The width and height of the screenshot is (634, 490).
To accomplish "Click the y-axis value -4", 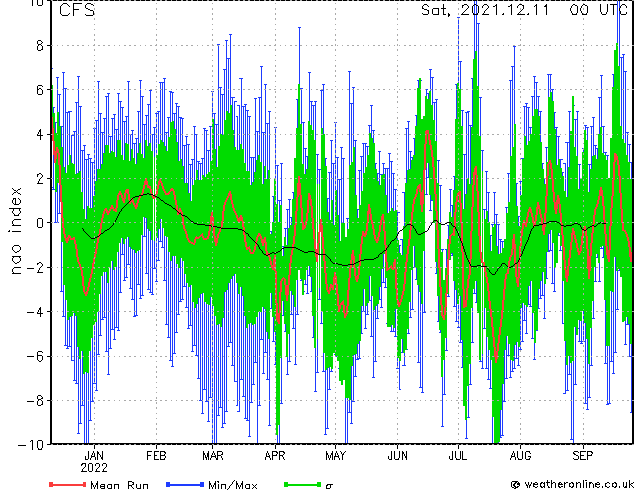I will [35, 312].
